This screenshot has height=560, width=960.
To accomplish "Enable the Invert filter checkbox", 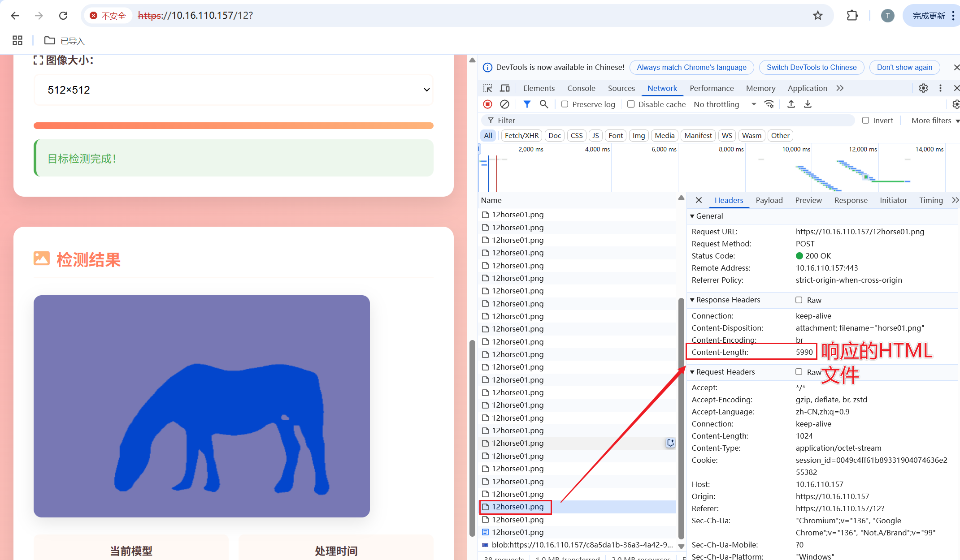I will [865, 121].
